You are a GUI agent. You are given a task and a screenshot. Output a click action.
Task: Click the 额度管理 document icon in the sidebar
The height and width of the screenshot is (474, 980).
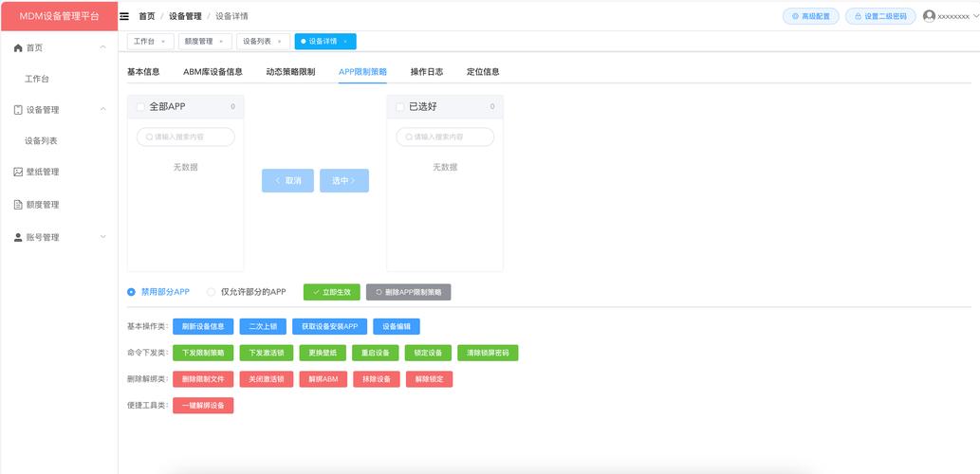tap(18, 205)
